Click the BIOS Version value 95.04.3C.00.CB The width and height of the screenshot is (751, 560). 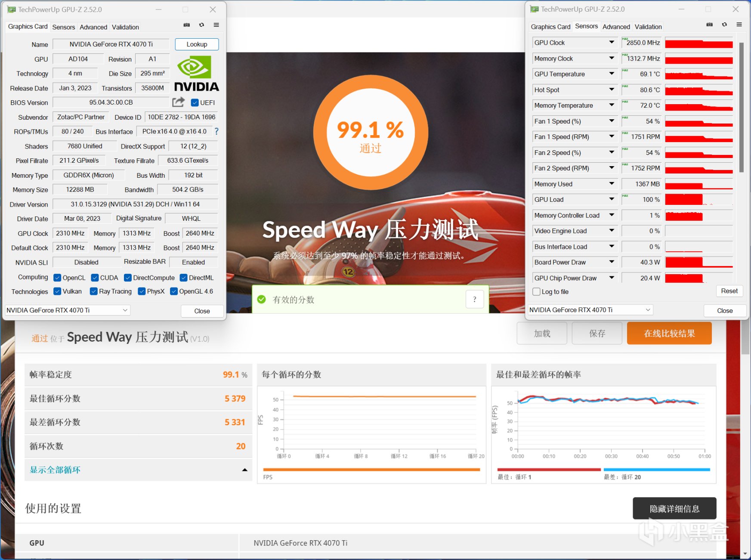click(111, 102)
